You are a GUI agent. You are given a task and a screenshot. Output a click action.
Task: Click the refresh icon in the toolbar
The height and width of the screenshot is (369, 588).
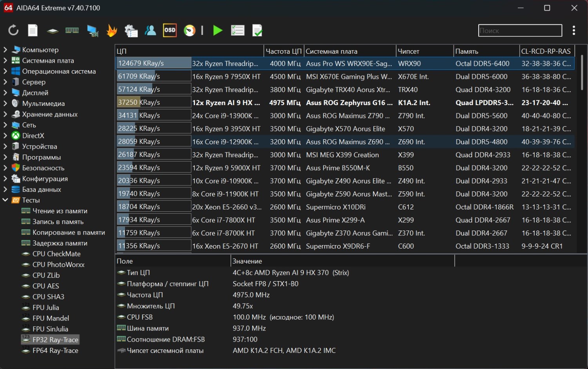(x=13, y=30)
